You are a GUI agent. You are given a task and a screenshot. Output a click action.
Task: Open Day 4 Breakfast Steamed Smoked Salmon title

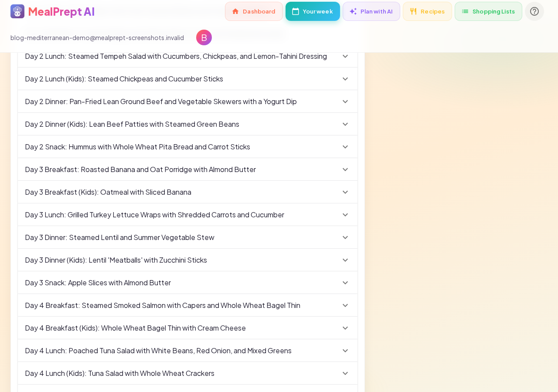point(163,305)
